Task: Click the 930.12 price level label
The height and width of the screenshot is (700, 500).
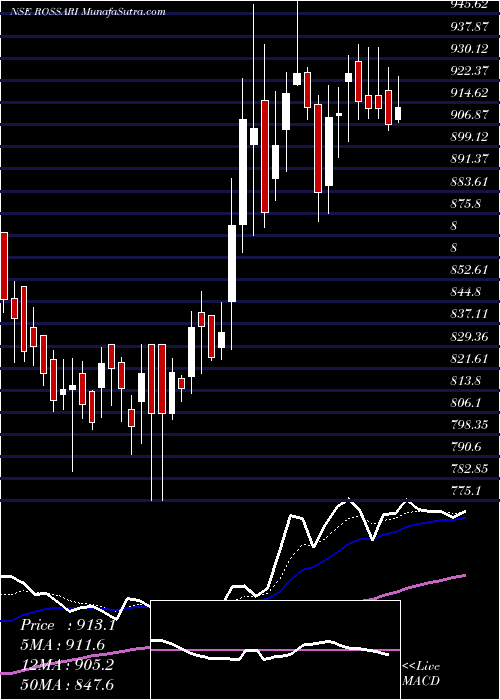Action: (470, 49)
